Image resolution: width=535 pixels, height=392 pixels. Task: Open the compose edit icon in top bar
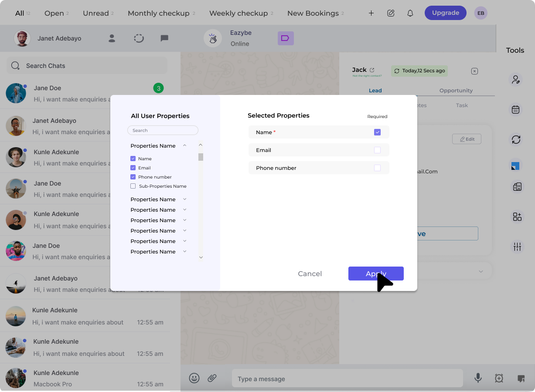[391, 13]
